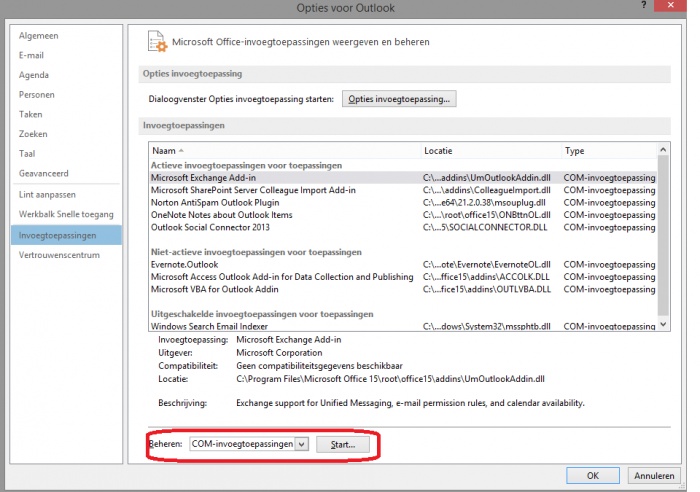The image size is (700, 492).
Task: Click Annuleren to cancel
Action: [654, 475]
